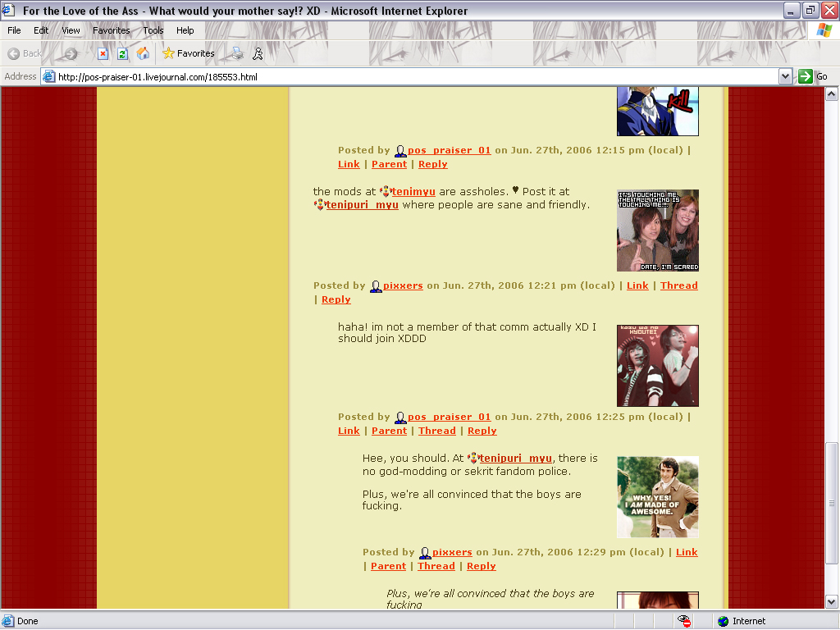Click the green Go arrow button
The image size is (840, 630).
coord(806,76)
